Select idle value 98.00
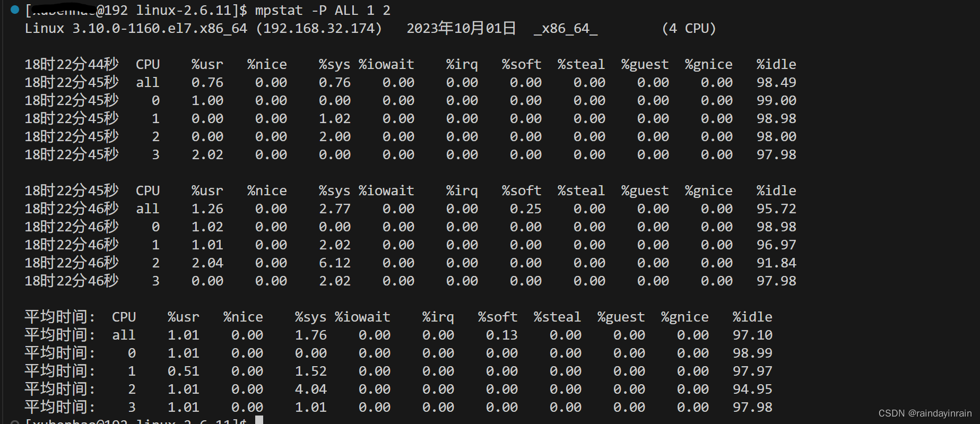The image size is (980, 424). pos(776,136)
